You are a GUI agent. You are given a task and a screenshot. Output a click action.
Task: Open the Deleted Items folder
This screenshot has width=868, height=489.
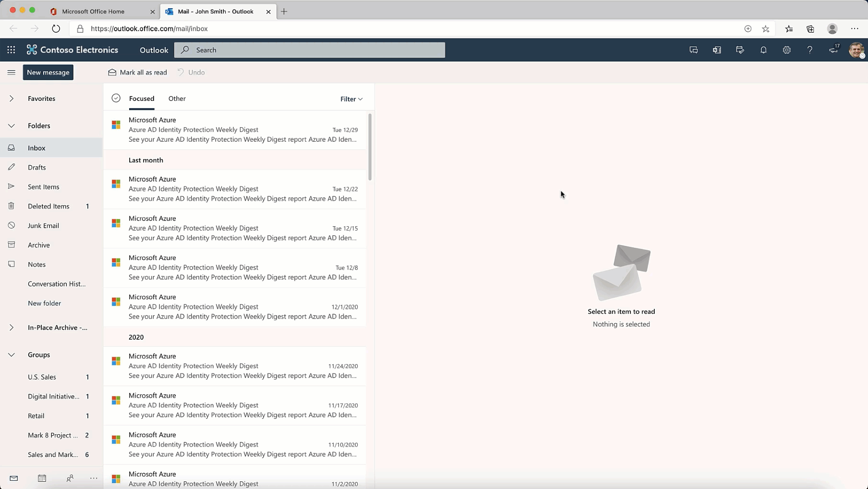[x=51, y=207]
